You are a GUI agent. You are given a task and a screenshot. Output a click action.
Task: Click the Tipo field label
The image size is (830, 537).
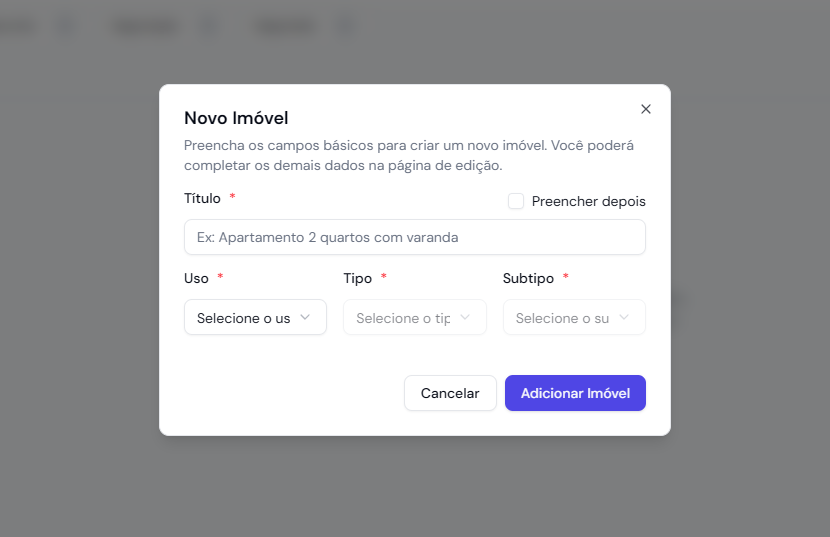pyautogui.click(x=358, y=279)
